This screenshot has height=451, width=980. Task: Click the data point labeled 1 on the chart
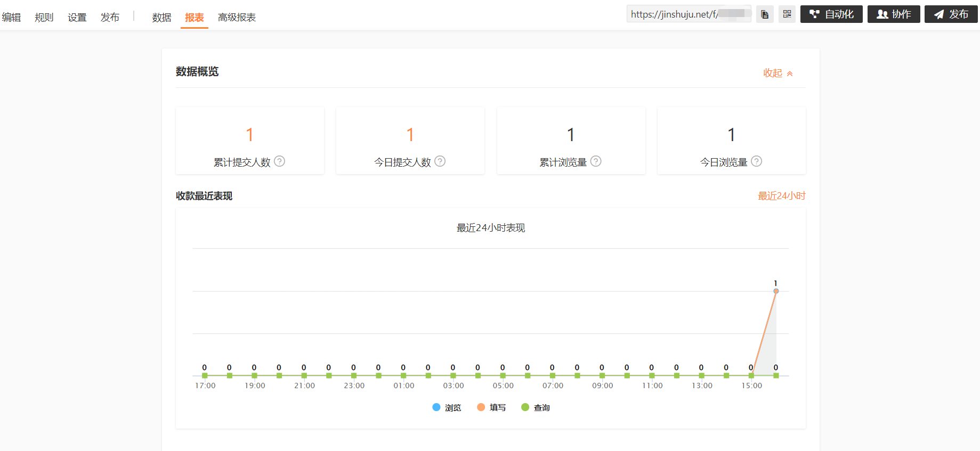(776, 291)
